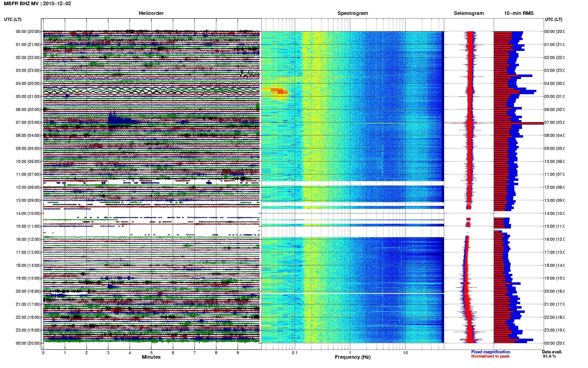Screen dimensions: 588x368
Task: Click the 1 Hz tick label on spectrogram
Action: point(350,353)
